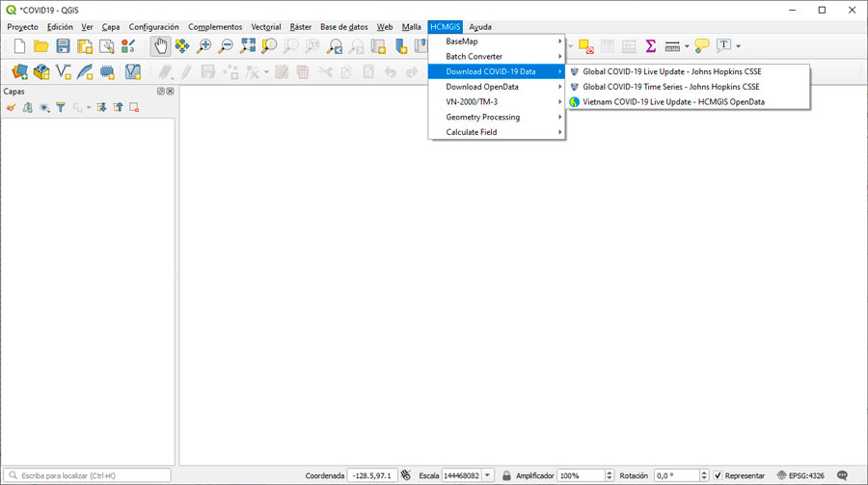
Task: Open the style manager icon
Action: click(x=128, y=46)
